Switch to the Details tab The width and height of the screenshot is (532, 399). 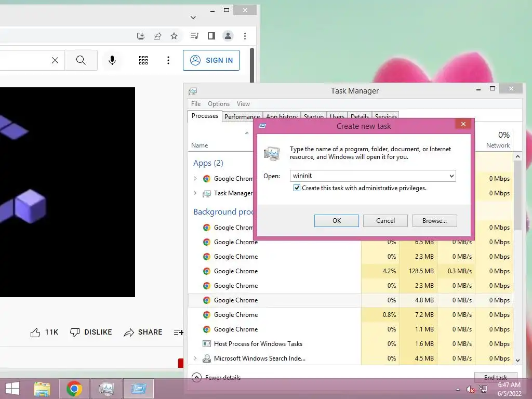click(x=360, y=116)
